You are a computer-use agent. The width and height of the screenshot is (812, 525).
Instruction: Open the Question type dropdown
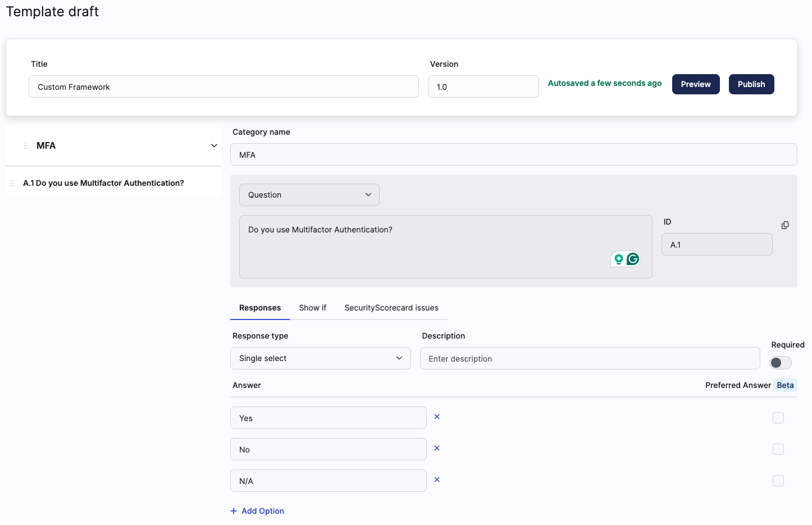[x=309, y=195]
